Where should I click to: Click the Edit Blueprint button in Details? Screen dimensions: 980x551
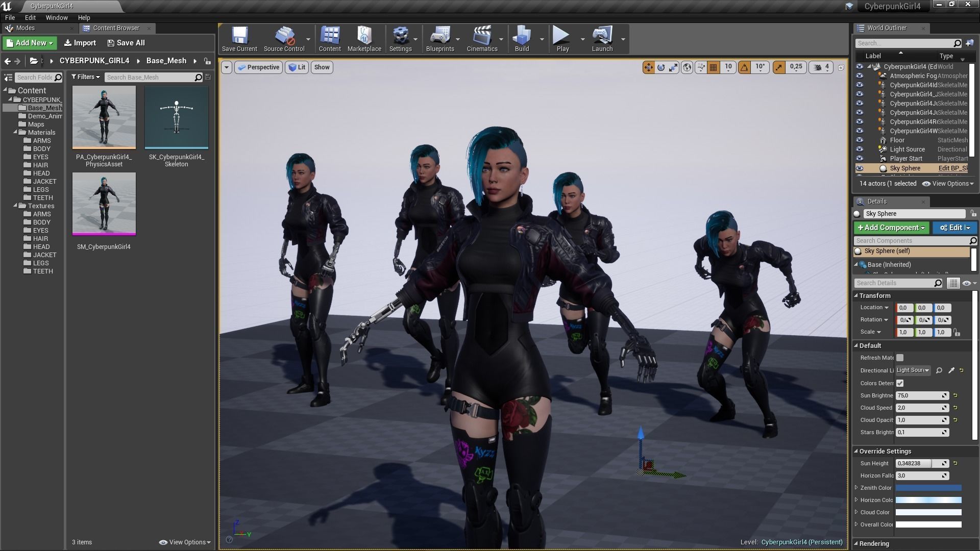click(954, 228)
